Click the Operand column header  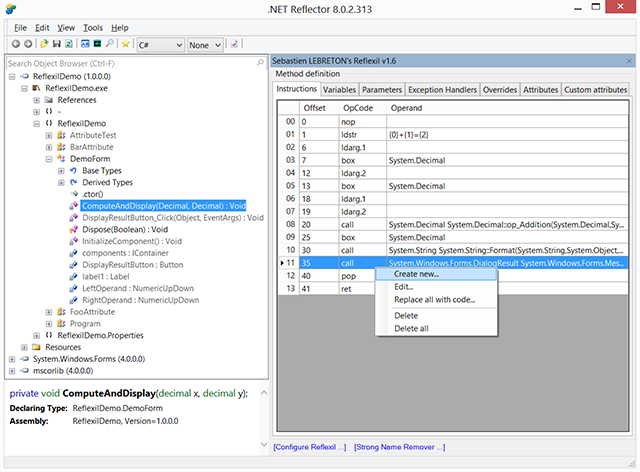pos(507,108)
